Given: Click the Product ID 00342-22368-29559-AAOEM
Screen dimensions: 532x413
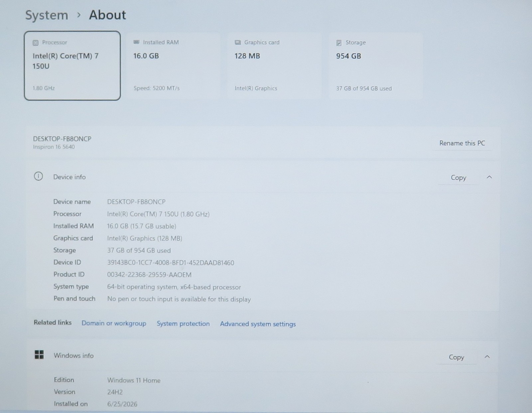Looking at the screenshot, I should coord(149,275).
